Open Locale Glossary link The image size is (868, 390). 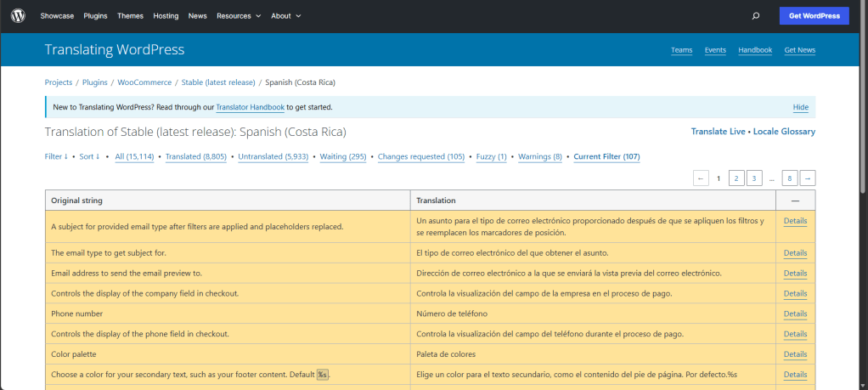(x=784, y=132)
